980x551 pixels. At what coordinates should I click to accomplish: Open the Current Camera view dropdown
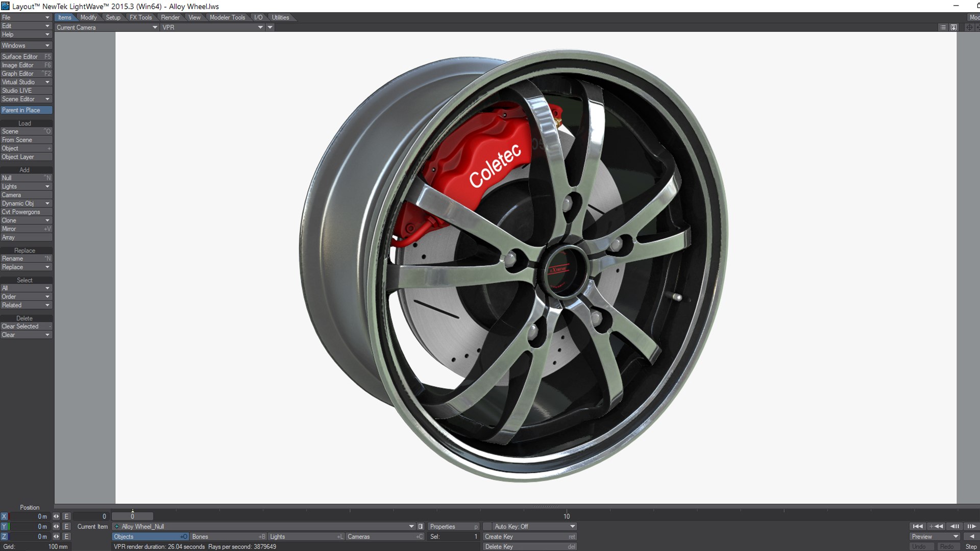click(x=107, y=28)
